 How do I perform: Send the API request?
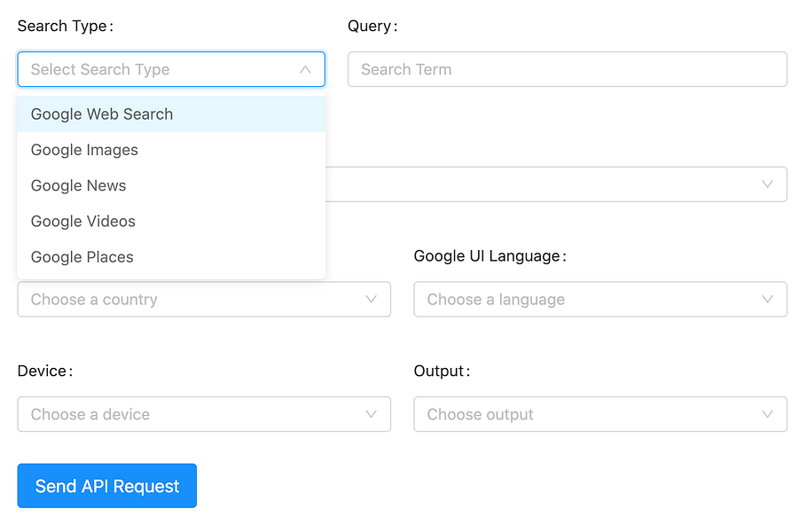point(107,486)
